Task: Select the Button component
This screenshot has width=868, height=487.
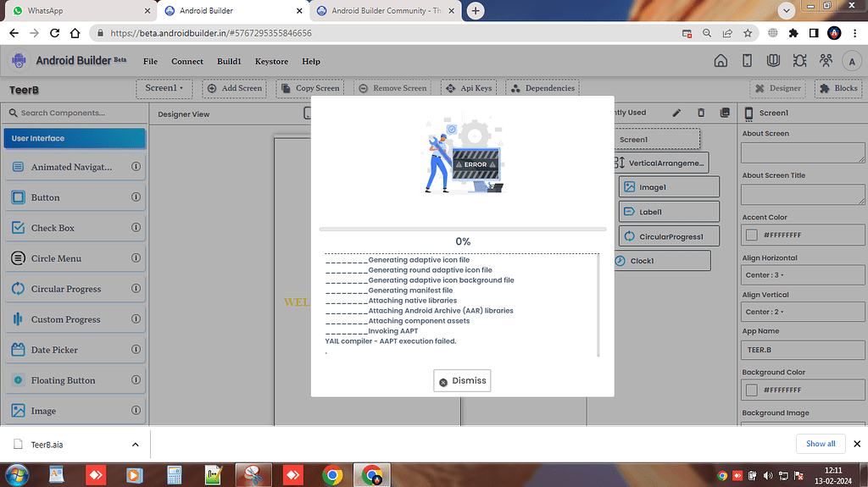Action: [75, 197]
